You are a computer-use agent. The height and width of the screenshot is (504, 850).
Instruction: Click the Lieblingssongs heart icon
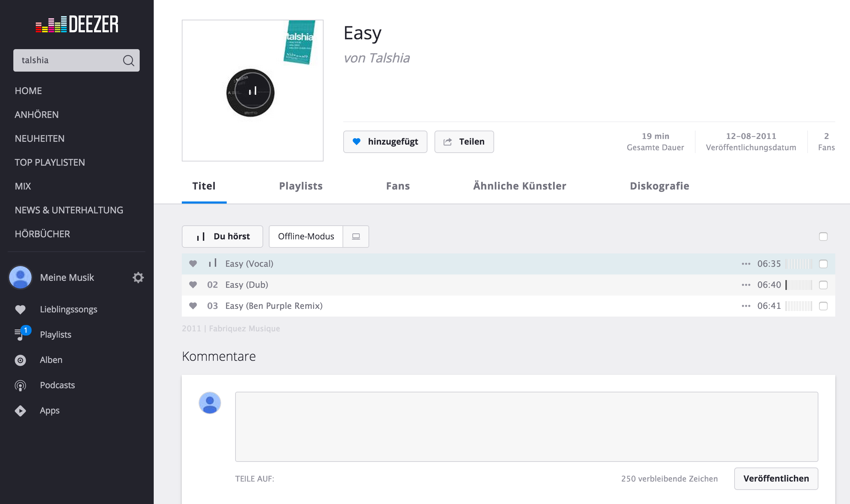pyautogui.click(x=20, y=310)
